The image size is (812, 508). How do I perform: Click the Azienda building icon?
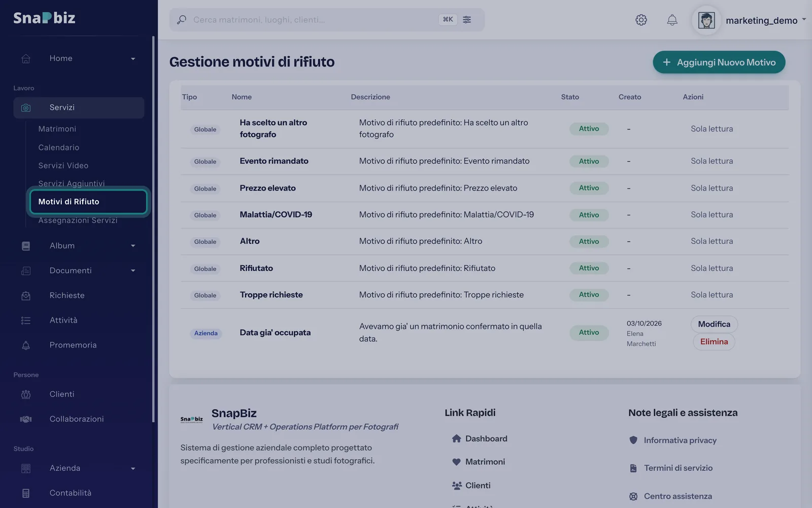coord(26,468)
